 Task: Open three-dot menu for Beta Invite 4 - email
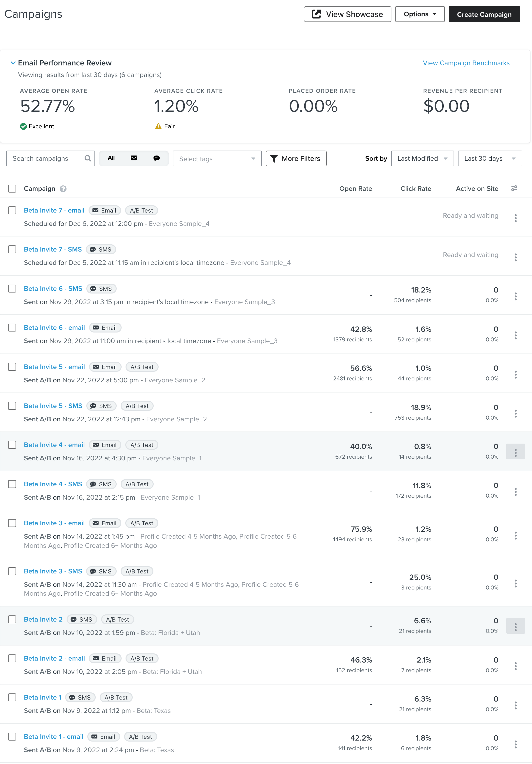[x=515, y=452]
